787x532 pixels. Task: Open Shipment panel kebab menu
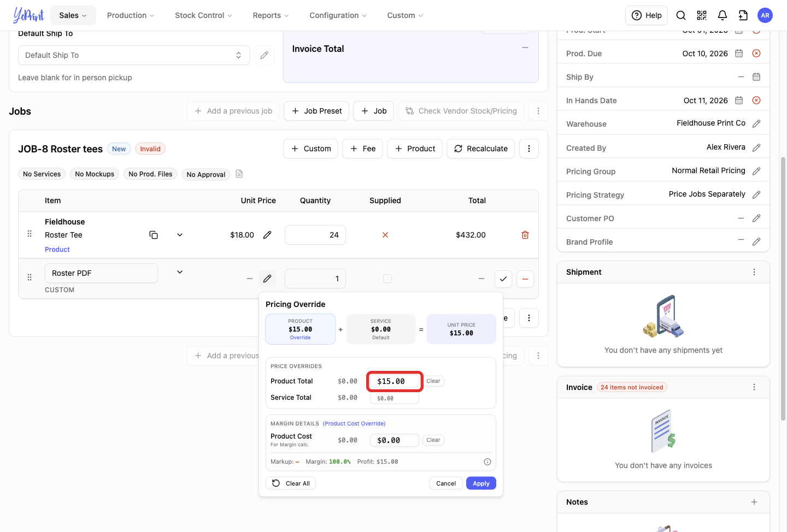click(754, 272)
